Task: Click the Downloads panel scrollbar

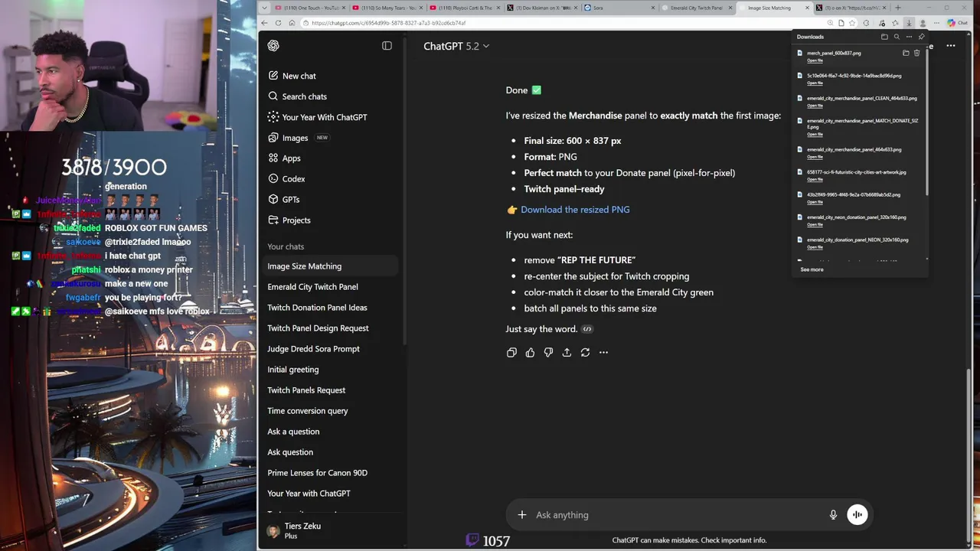Action: tap(926, 122)
